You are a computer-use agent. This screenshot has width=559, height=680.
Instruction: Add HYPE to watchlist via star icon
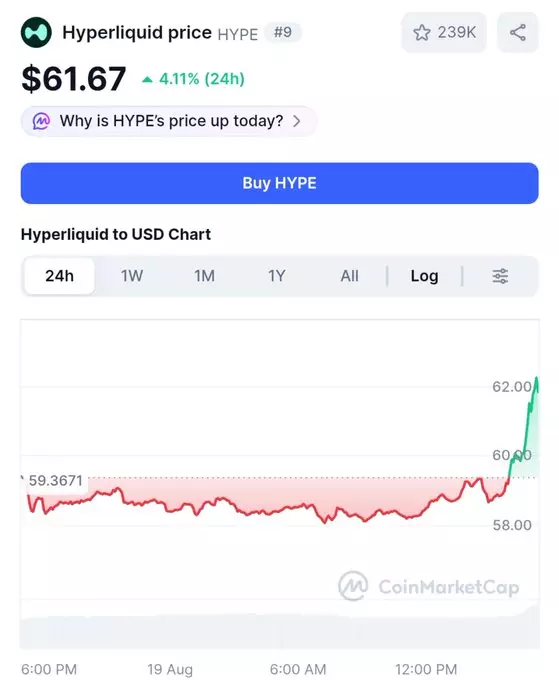click(x=422, y=33)
